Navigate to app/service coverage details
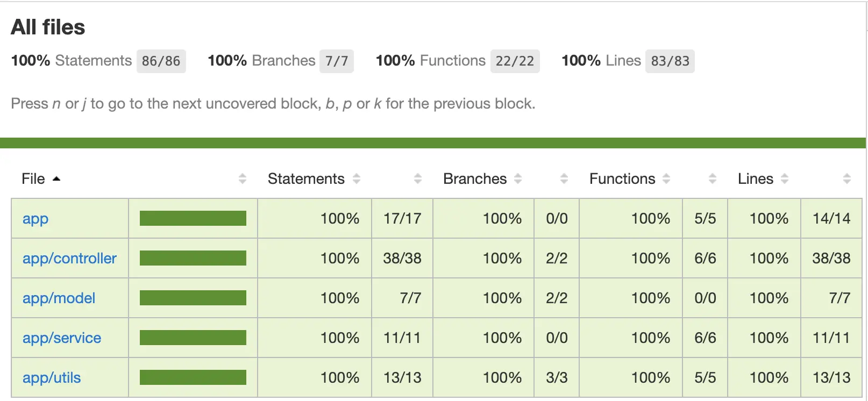 coord(62,338)
